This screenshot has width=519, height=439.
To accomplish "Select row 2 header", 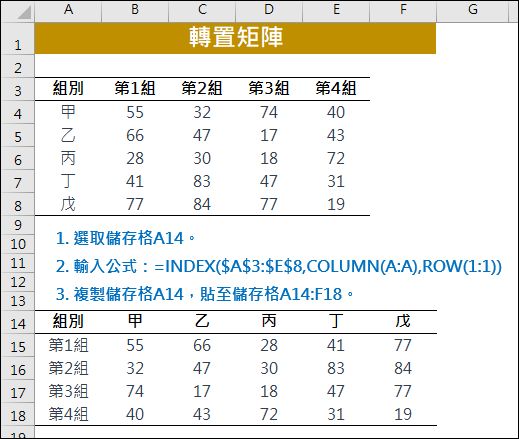I will (18, 66).
